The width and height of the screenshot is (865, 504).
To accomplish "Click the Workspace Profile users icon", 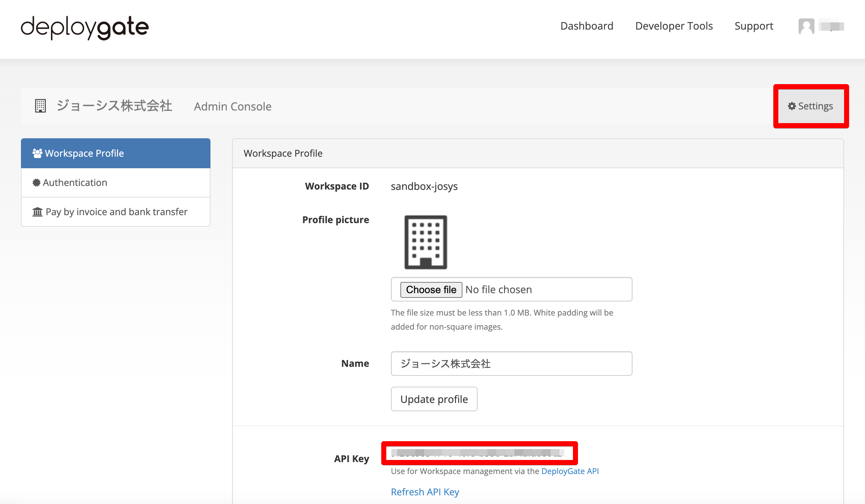I will 37,153.
